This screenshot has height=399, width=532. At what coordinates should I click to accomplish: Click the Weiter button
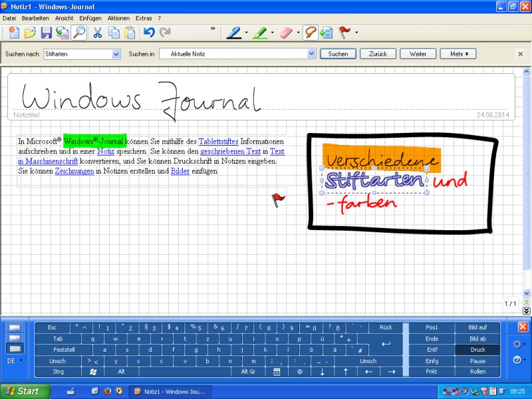click(x=418, y=54)
